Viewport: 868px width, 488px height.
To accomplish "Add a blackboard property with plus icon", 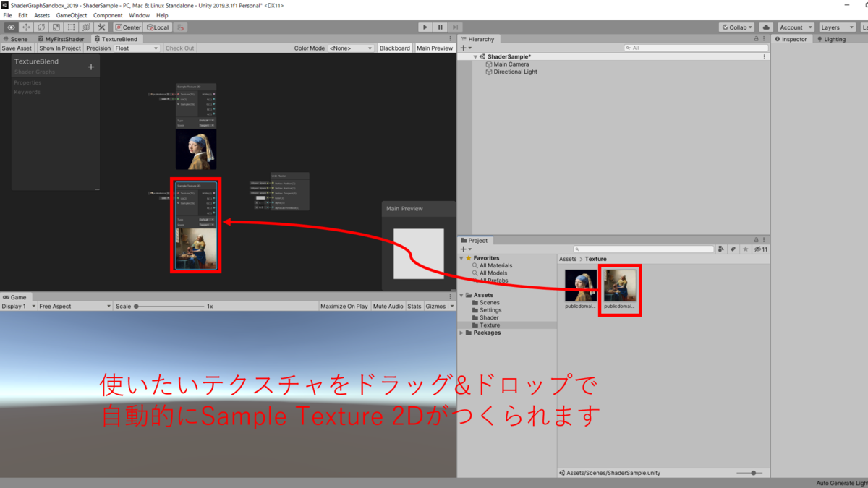I will tap(91, 67).
